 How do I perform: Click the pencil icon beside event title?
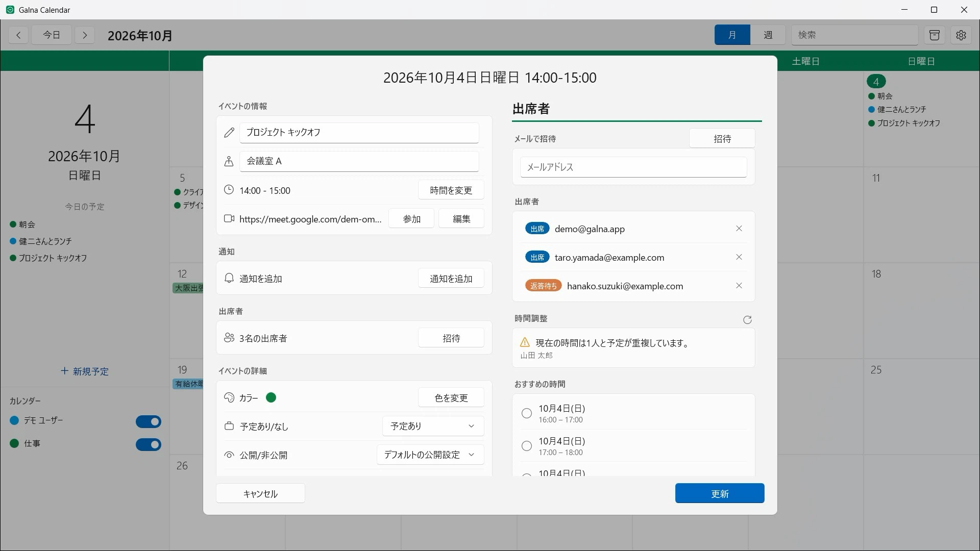[x=229, y=133]
